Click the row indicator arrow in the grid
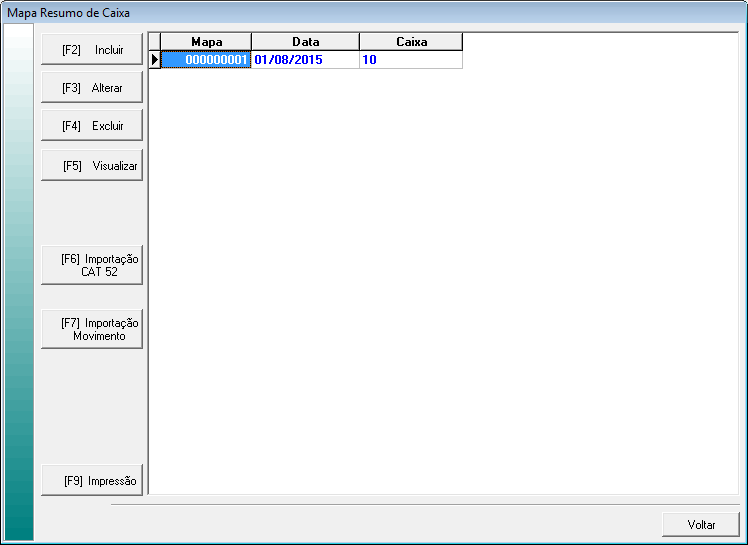Screen dimensions: 748x545 (x=155, y=60)
